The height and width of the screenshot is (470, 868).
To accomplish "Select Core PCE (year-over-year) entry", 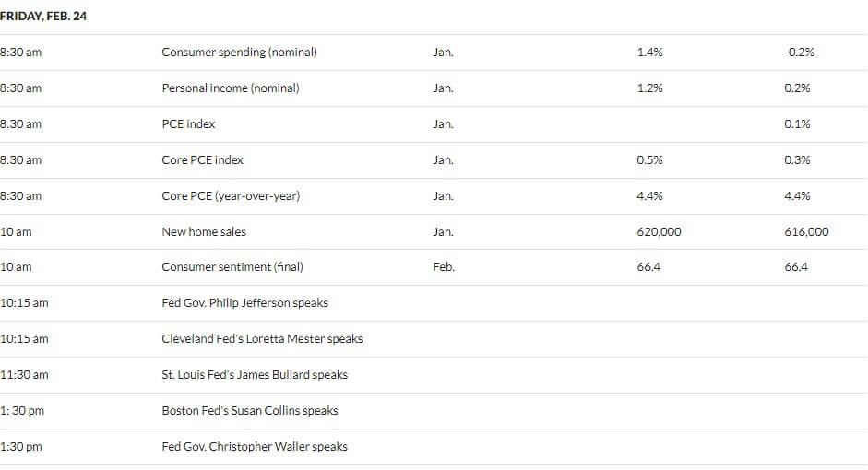I will [x=231, y=195].
